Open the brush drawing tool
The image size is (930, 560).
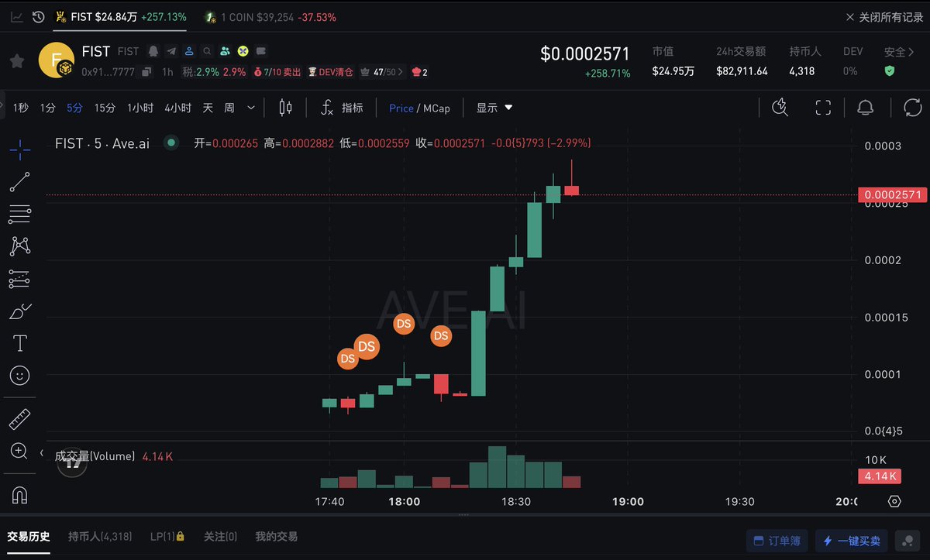point(19,310)
